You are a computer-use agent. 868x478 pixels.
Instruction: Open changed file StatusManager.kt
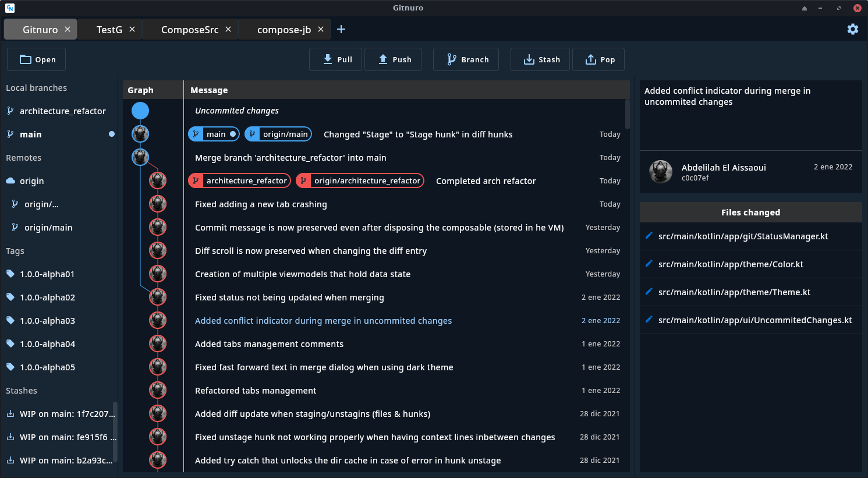coord(751,236)
